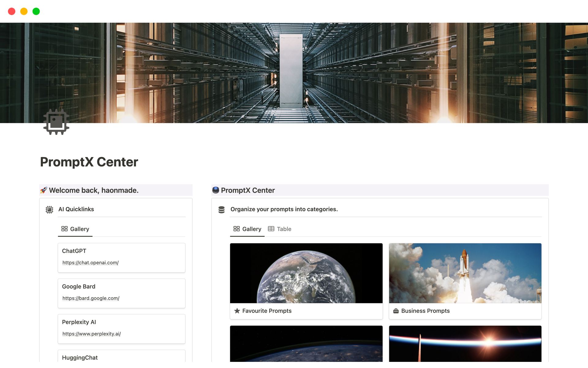Image resolution: width=588 pixels, height=368 pixels.
Task: Click the Business Prompts label
Action: [425, 311]
